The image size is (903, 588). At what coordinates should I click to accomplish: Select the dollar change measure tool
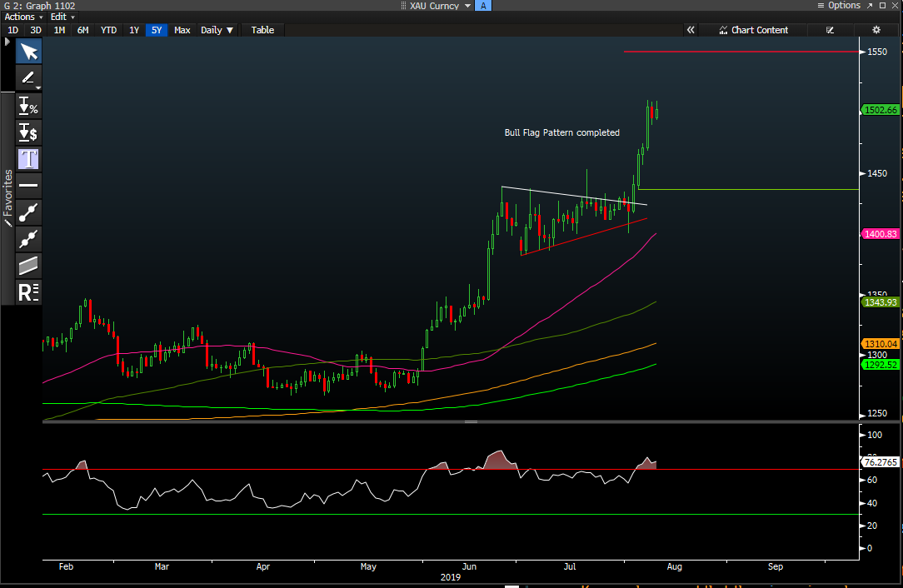pos(29,132)
